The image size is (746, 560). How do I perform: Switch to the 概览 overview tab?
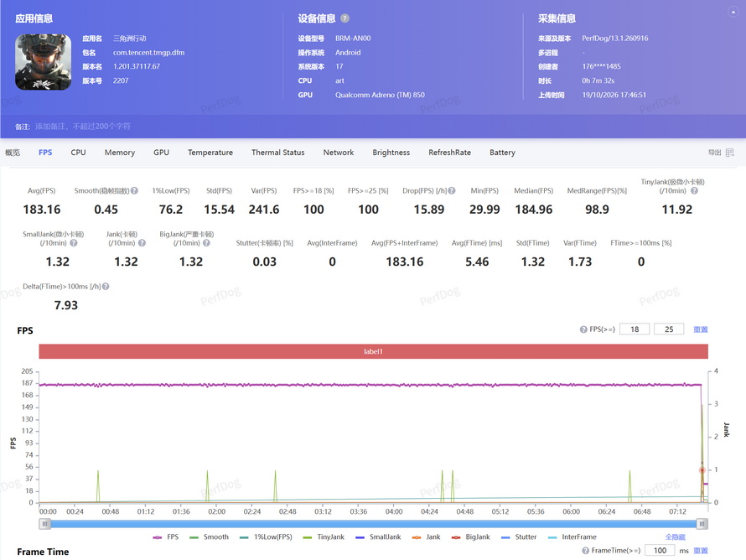[x=13, y=153]
